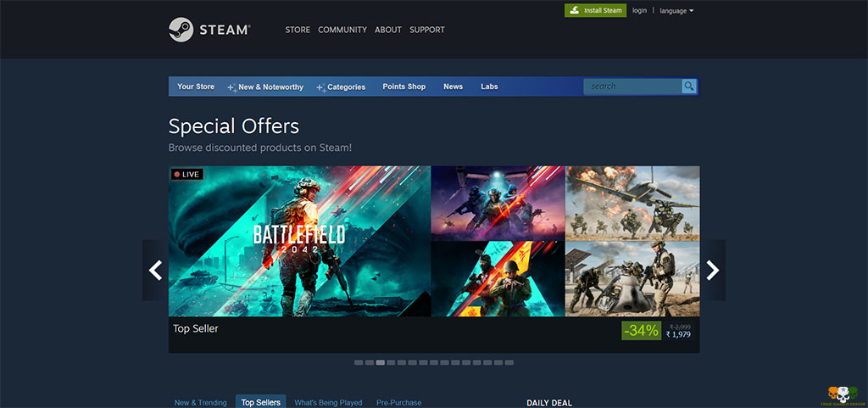The height and width of the screenshot is (408, 868).
Task: View the helicopter squad screenshot thumbnail
Action: (x=498, y=204)
